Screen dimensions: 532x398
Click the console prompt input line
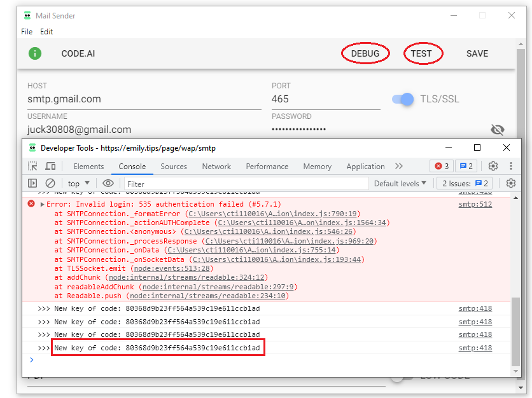click(x=268, y=360)
